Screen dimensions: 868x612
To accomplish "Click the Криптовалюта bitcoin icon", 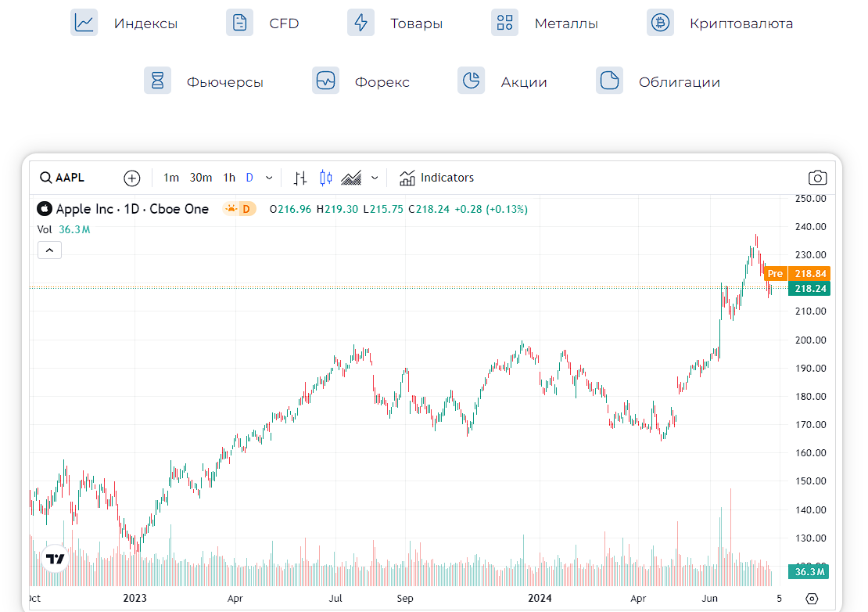I will pos(661,23).
